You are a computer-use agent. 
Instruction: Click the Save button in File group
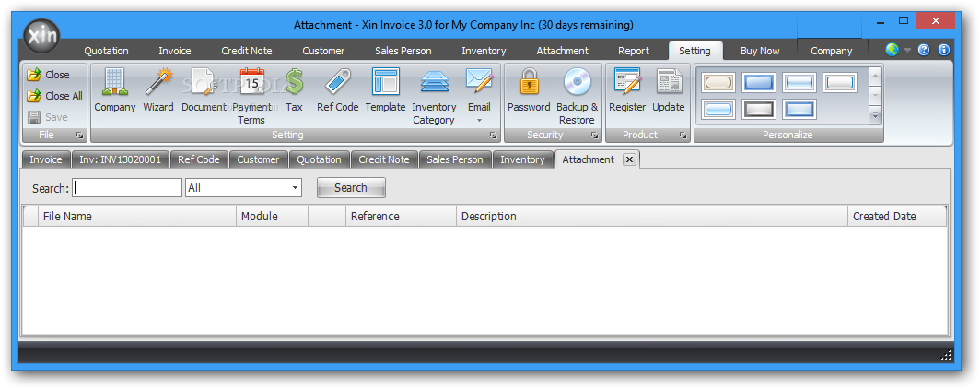point(48,117)
